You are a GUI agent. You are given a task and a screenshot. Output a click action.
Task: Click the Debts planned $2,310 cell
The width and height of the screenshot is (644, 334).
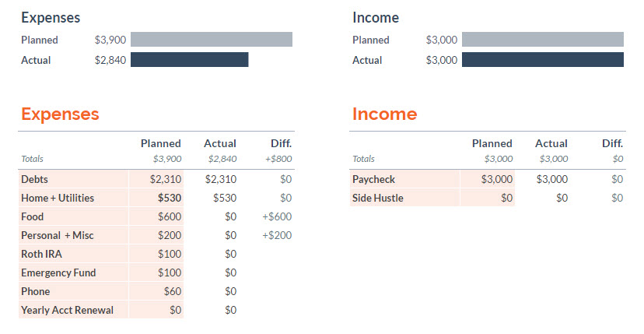click(166, 179)
